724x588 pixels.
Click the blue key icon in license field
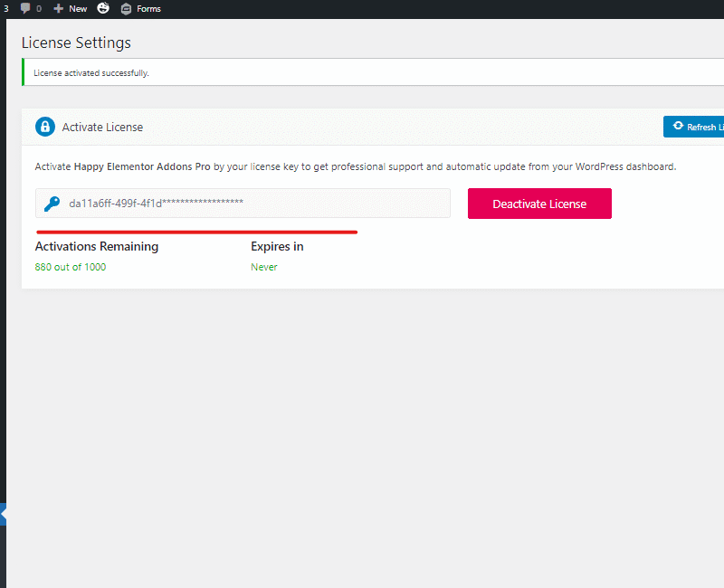click(52, 203)
